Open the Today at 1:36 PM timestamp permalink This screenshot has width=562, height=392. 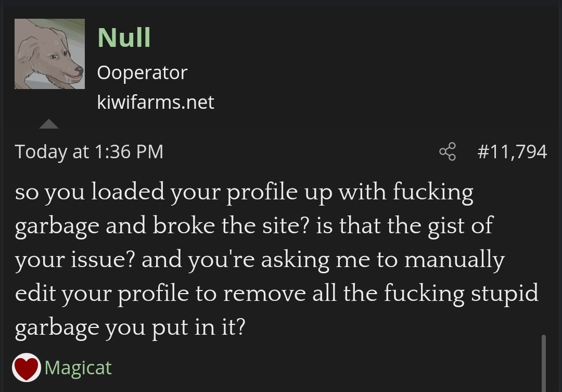[90, 151]
